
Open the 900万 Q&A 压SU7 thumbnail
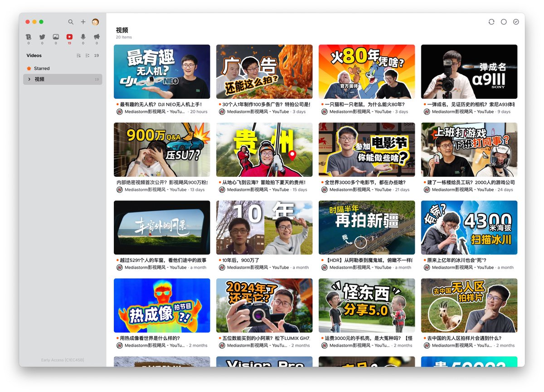162,150
